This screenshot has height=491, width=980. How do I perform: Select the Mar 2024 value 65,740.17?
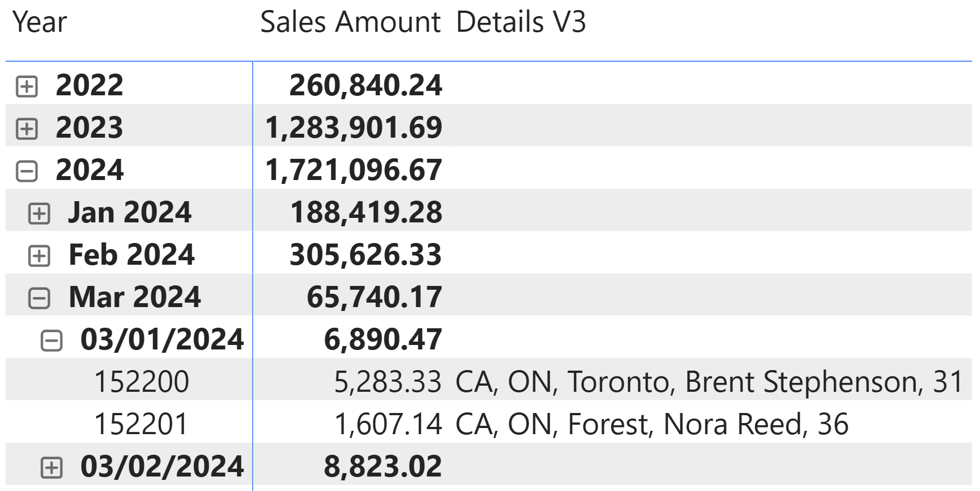click(x=374, y=297)
